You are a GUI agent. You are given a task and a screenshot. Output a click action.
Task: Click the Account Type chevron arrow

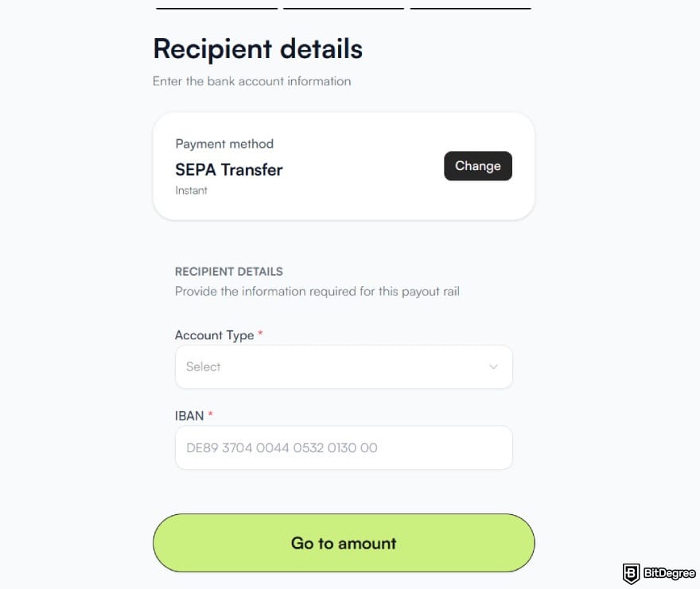pos(493,366)
